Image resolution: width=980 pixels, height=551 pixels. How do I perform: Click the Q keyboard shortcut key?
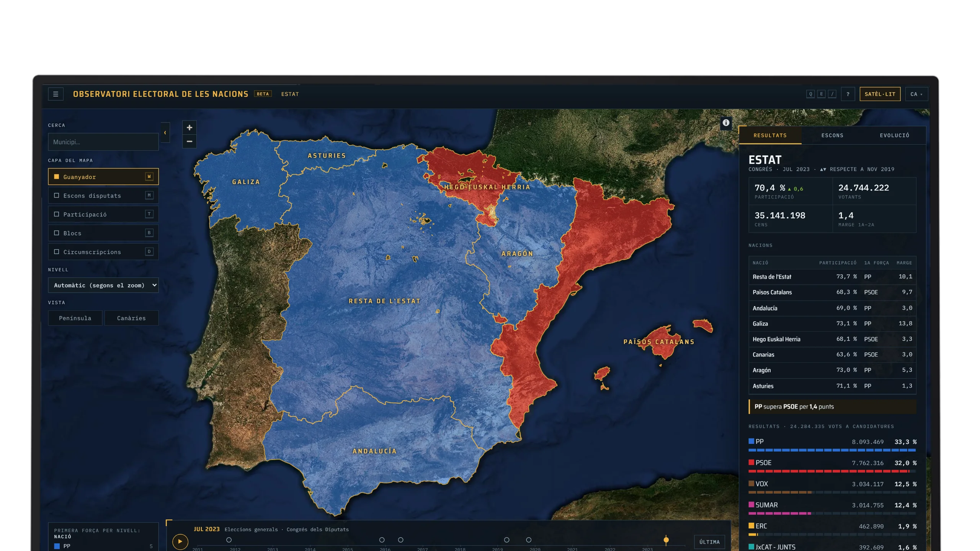click(810, 94)
